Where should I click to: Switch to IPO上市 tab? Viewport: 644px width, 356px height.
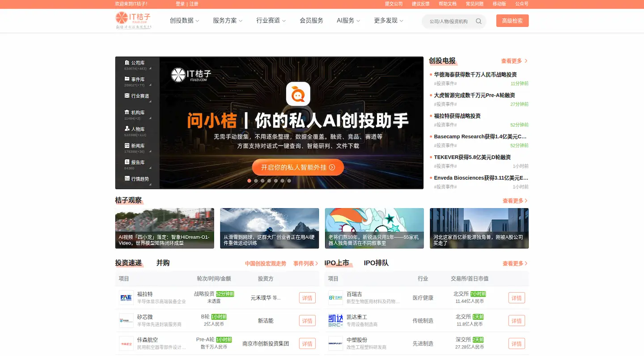click(337, 263)
